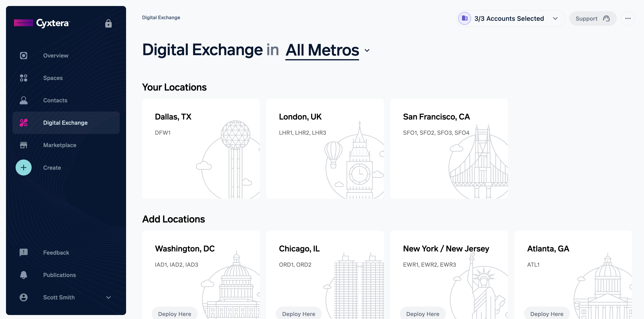Viewport: 644px width, 319px height.
Task: Click the DFW1 site code
Action: pos(163,133)
